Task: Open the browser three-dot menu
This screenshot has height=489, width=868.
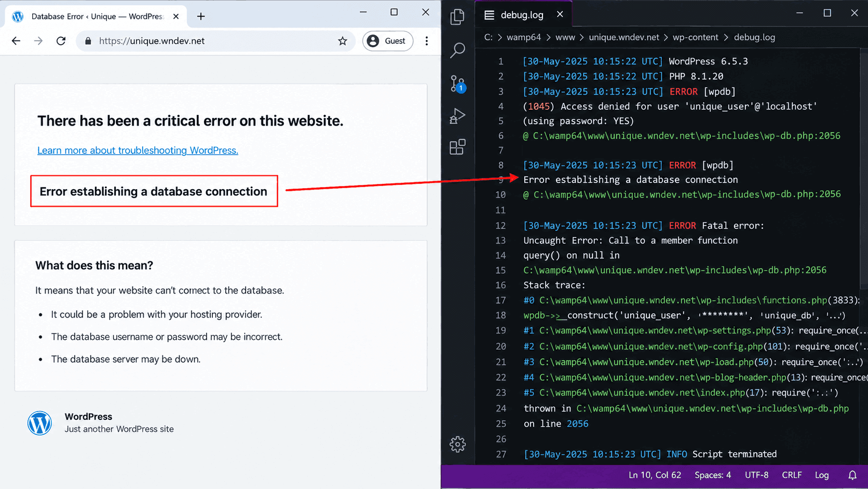Action: coord(427,41)
